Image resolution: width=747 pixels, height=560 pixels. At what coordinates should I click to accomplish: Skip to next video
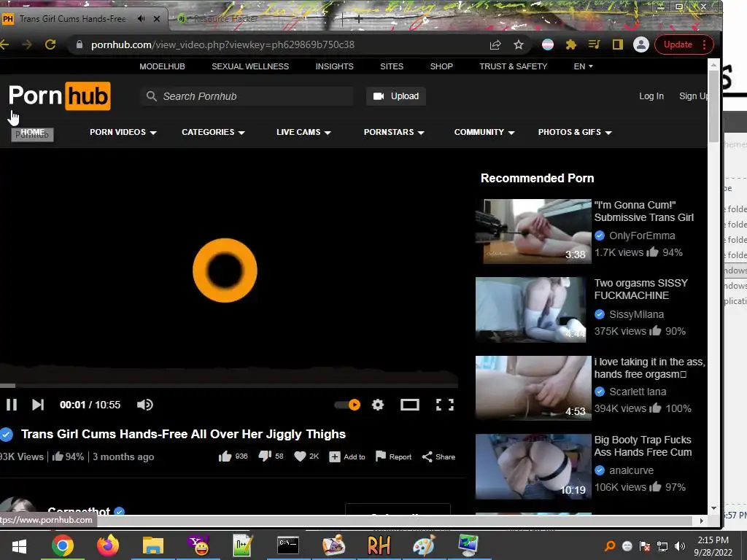point(38,405)
